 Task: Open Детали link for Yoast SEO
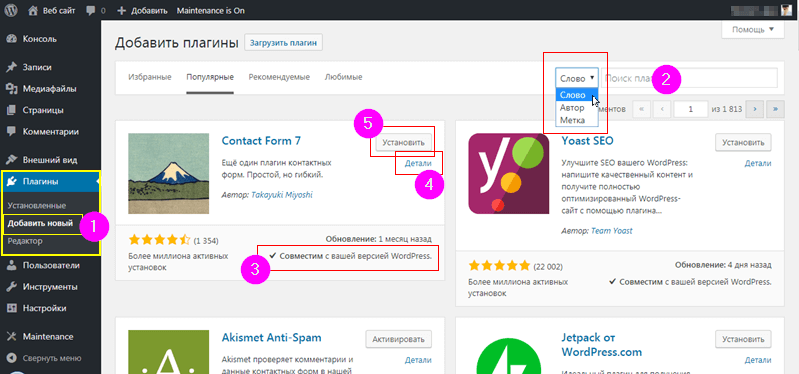point(758,164)
